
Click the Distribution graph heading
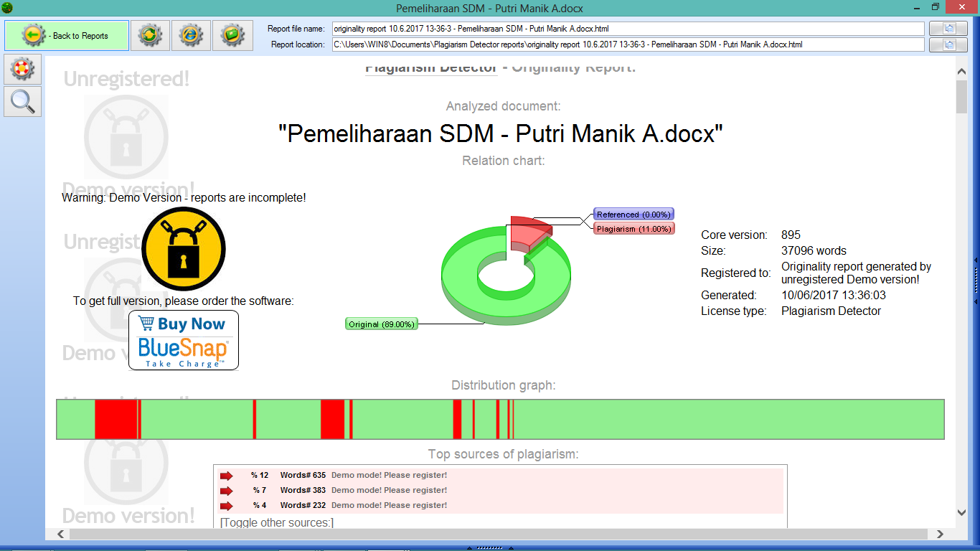coord(504,385)
